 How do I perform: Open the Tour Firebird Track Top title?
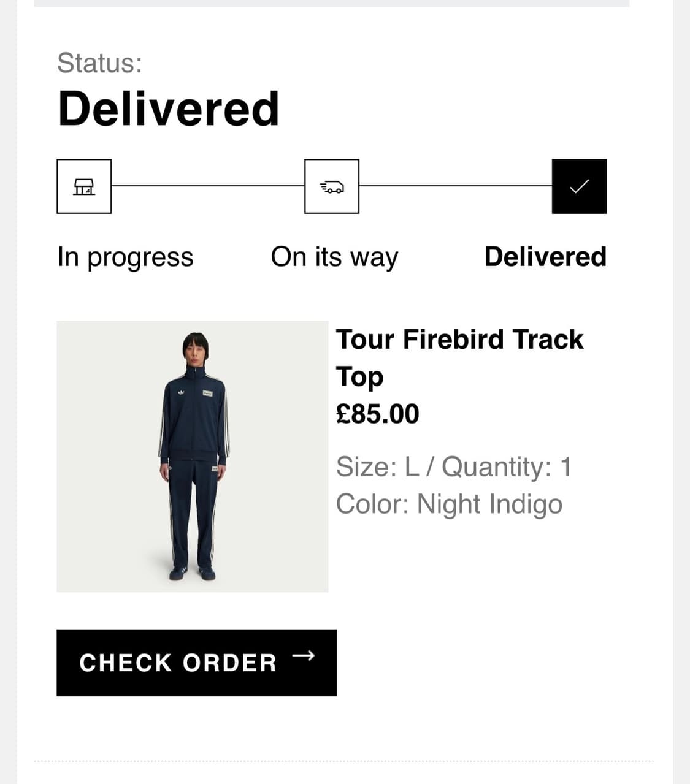(459, 357)
